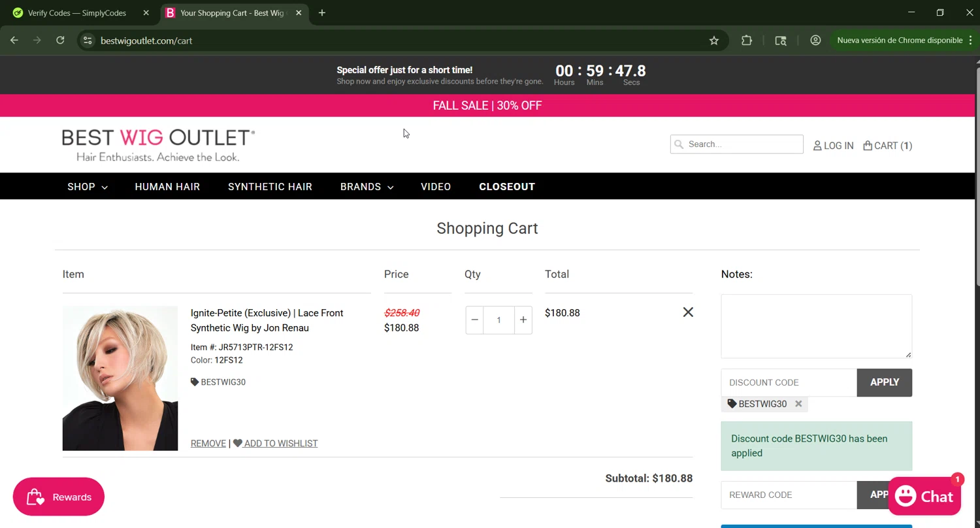Click the Item #: JR5713PTR-12FS12 text
980x528 pixels.
(x=242, y=347)
